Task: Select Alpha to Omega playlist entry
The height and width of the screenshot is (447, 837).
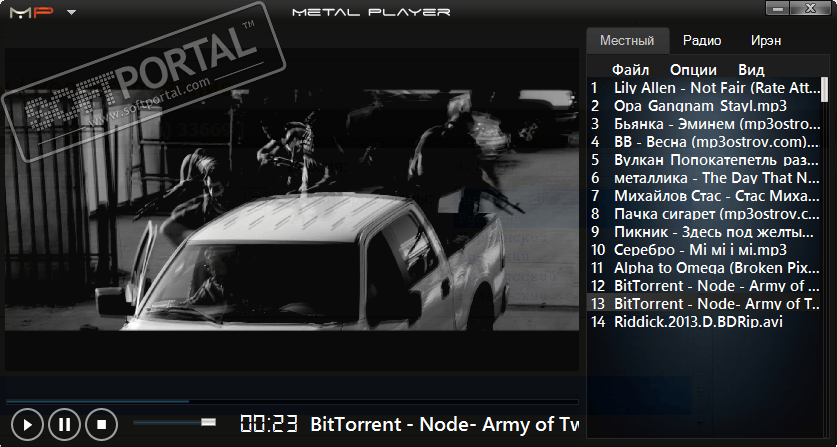Action: pyautogui.click(x=705, y=268)
